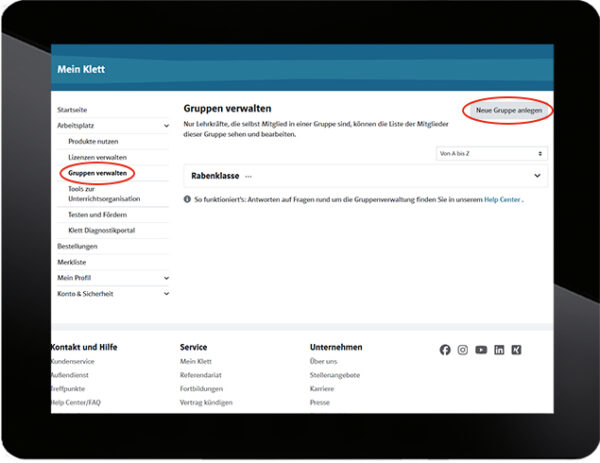This screenshot has width=600, height=463.
Task: Click the info icon before So funktioniert's
Action: click(187, 199)
